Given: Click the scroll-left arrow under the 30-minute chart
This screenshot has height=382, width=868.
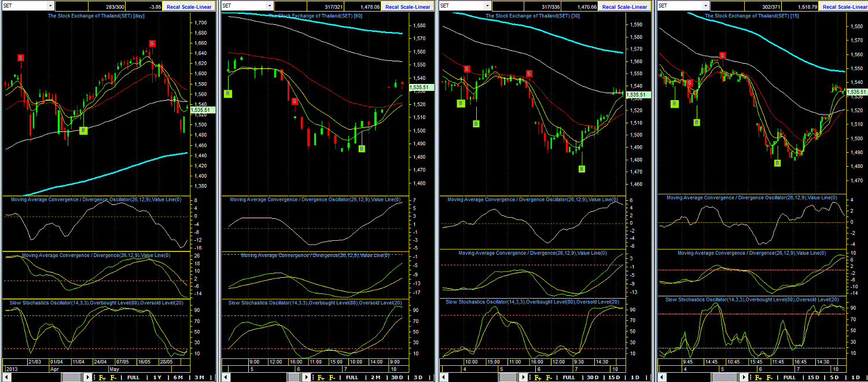Looking at the screenshot, I should click(x=443, y=377).
